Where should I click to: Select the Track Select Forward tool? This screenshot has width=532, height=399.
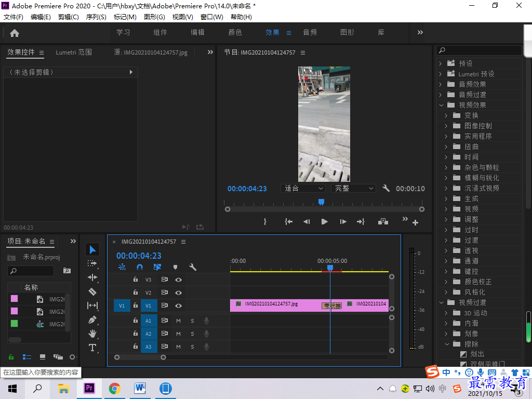tap(92, 263)
